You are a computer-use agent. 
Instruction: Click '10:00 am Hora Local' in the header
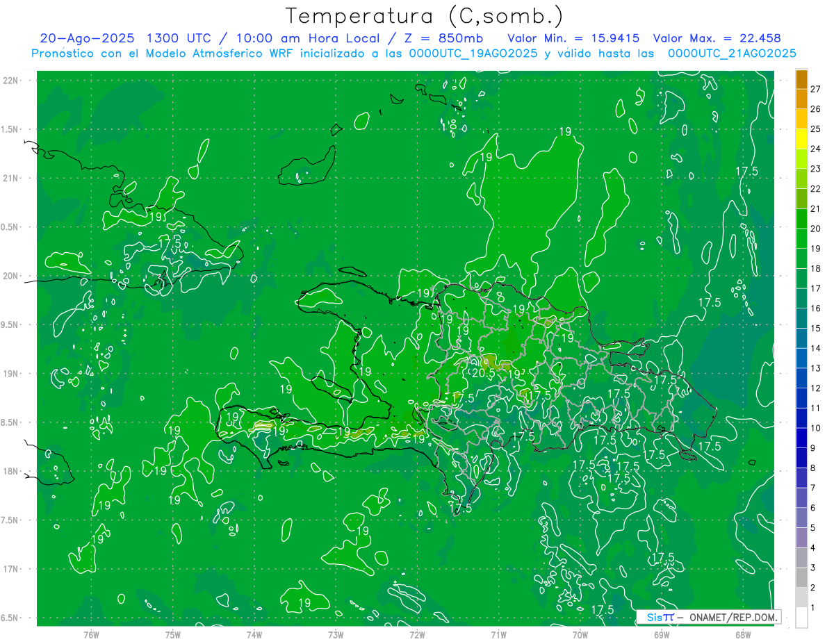pos(309,38)
